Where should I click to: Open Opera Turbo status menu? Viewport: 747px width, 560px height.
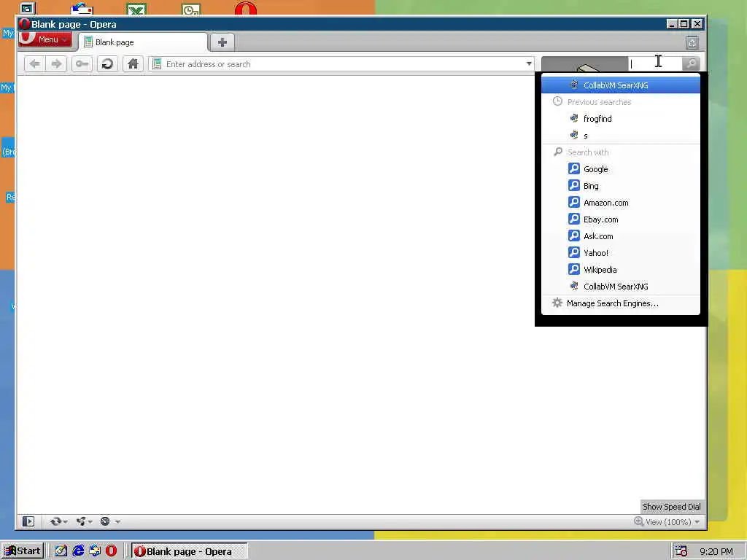pos(110,521)
